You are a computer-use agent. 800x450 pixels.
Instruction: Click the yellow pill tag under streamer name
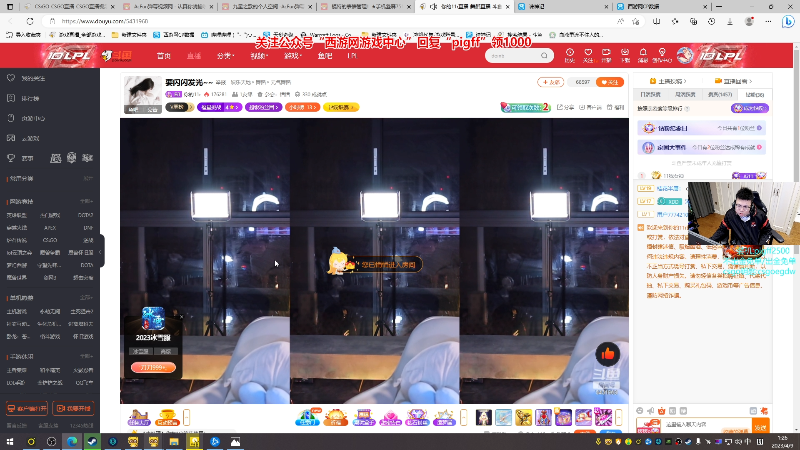click(x=341, y=107)
